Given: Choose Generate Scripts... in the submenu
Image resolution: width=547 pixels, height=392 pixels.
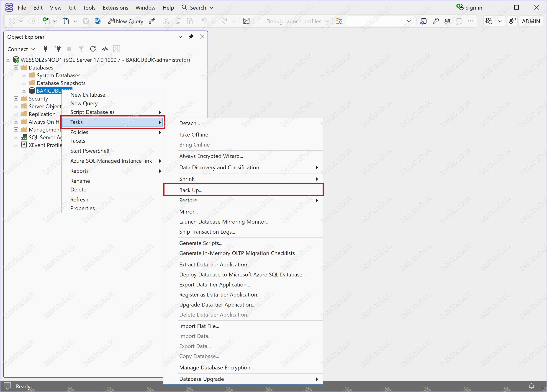Looking at the screenshot, I should 201,243.
